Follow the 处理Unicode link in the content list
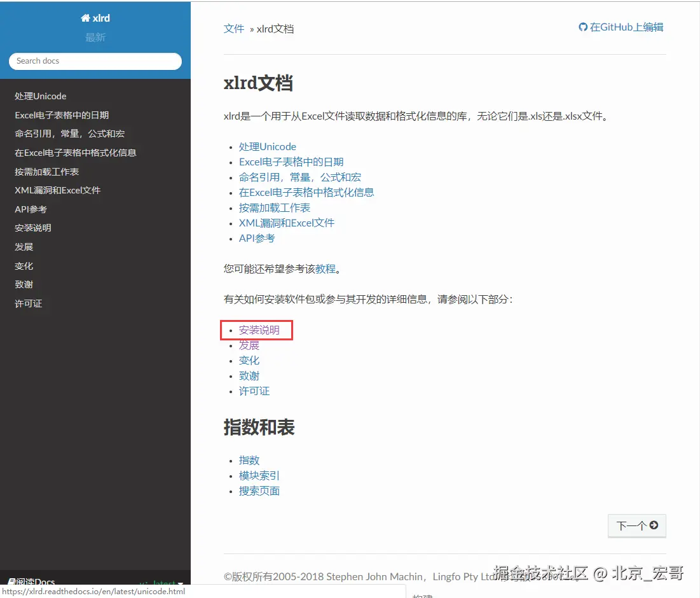Viewport: 700px width, 598px height. tap(268, 146)
